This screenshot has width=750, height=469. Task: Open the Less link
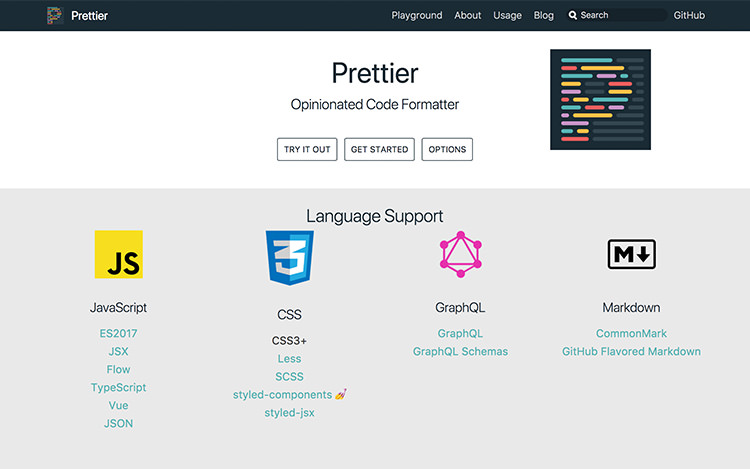pos(289,359)
